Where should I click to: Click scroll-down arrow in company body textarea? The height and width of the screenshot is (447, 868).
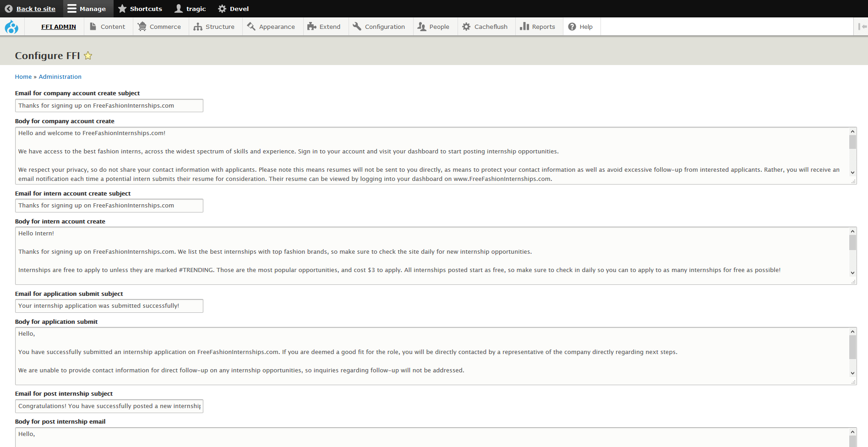[852, 173]
